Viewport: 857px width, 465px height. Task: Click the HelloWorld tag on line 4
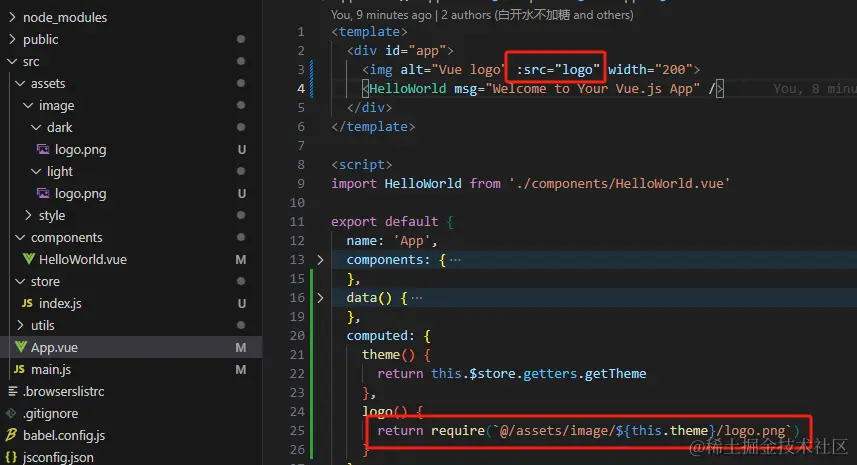point(408,89)
